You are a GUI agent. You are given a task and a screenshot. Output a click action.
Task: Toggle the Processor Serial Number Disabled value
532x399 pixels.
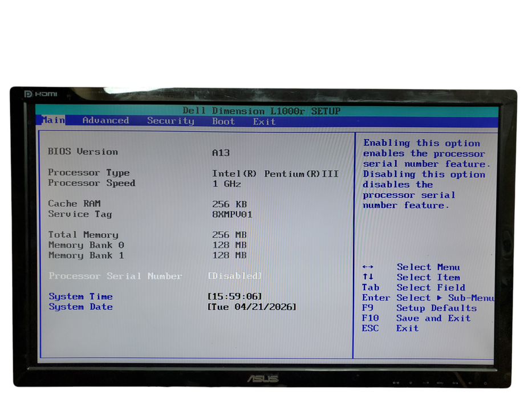click(x=235, y=276)
